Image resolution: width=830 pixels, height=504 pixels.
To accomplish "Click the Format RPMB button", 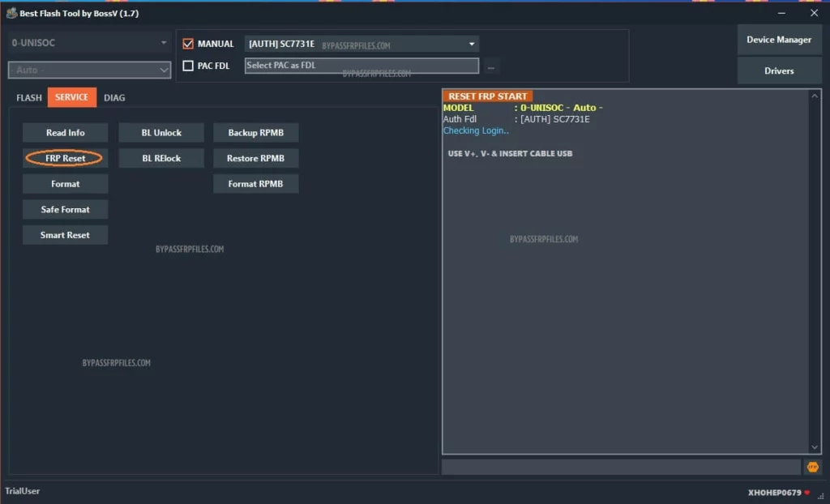I will click(x=256, y=184).
